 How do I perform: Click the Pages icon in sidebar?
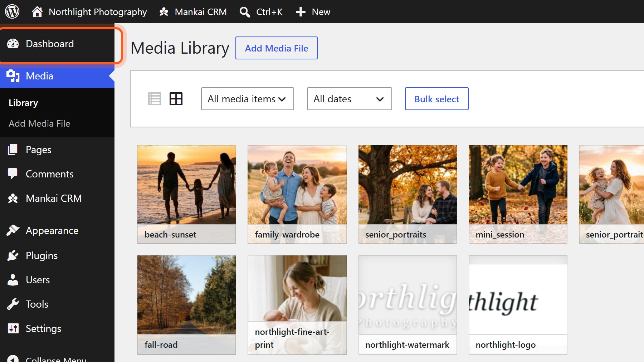click(13, 150)
